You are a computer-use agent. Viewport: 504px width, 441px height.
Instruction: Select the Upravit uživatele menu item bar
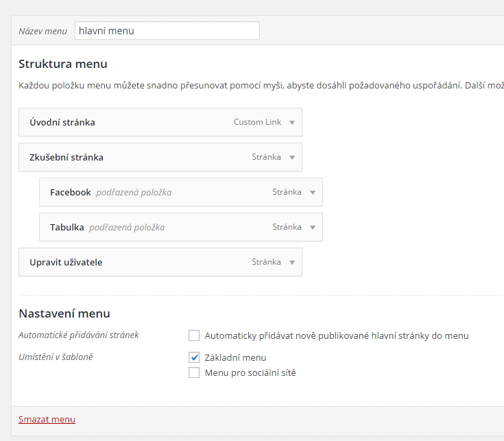(x=160, y=262)
